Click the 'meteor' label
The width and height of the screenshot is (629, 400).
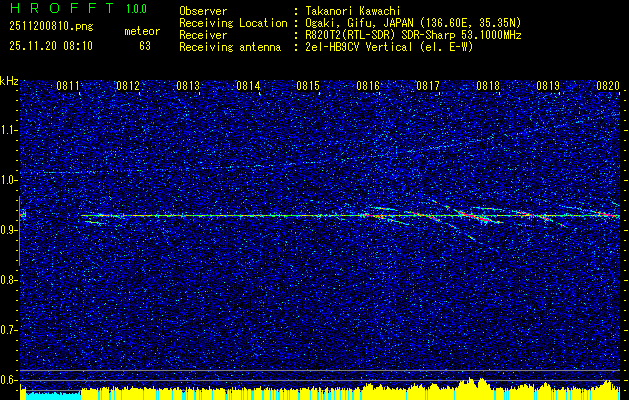(x=142, y=31)
